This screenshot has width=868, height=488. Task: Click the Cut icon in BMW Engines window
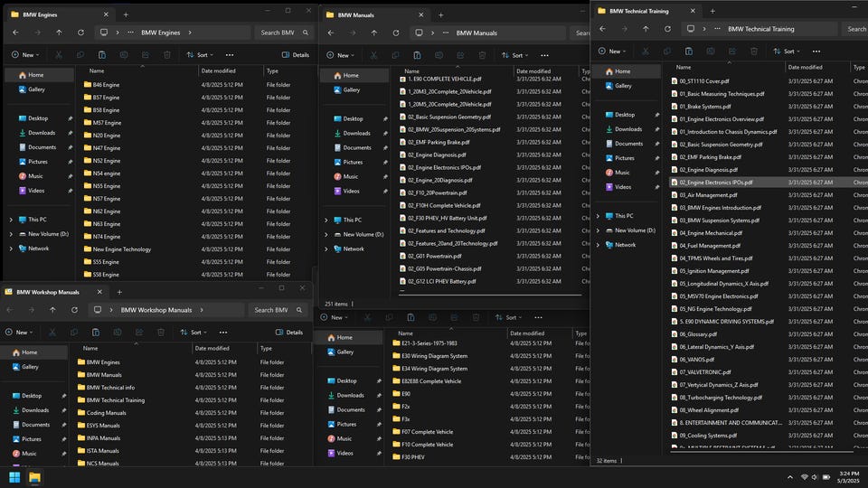pos(58,55)
